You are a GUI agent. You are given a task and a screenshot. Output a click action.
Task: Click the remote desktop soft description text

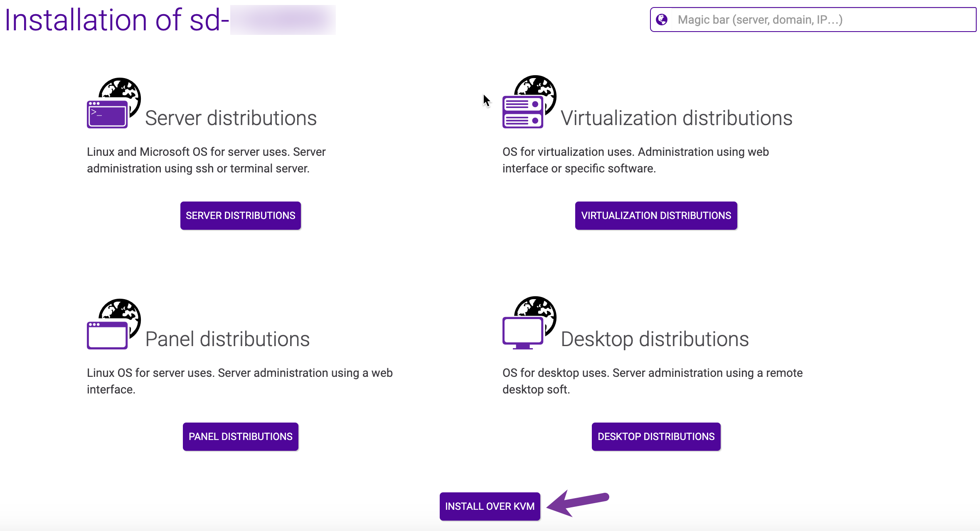[652, 381]
